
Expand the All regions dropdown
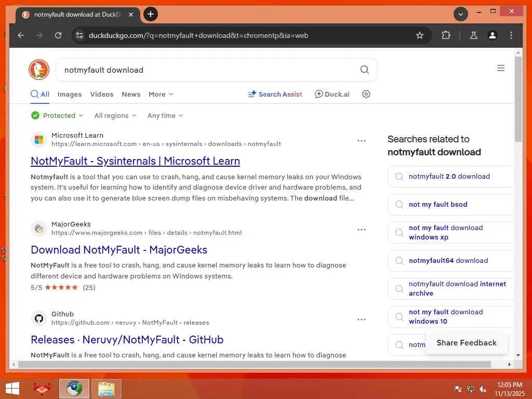click(115, 115)
